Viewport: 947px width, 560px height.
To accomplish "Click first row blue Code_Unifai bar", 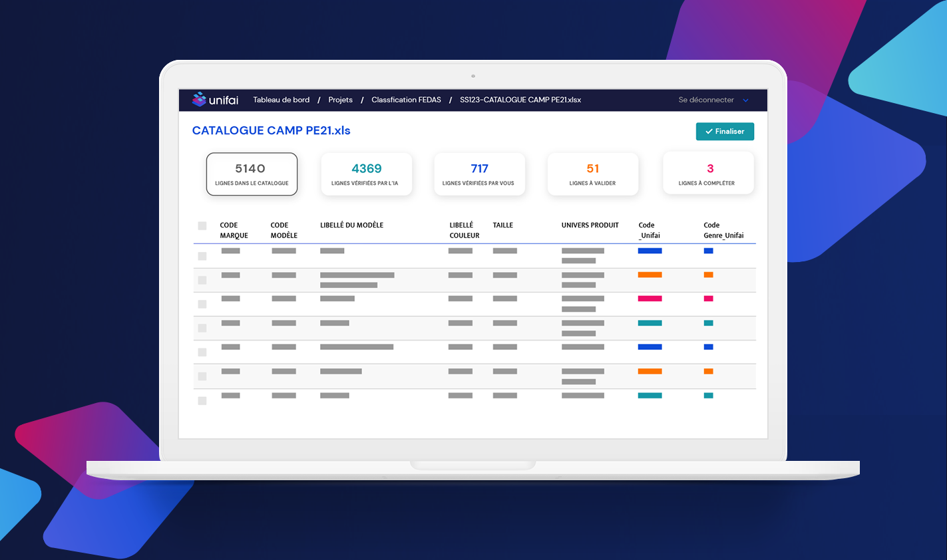I will tap(650, 251).
